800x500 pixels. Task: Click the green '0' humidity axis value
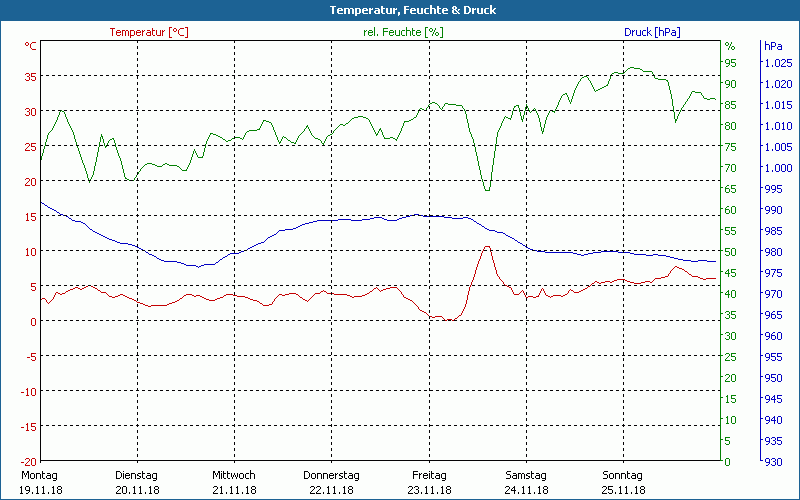tap(728, 462)
